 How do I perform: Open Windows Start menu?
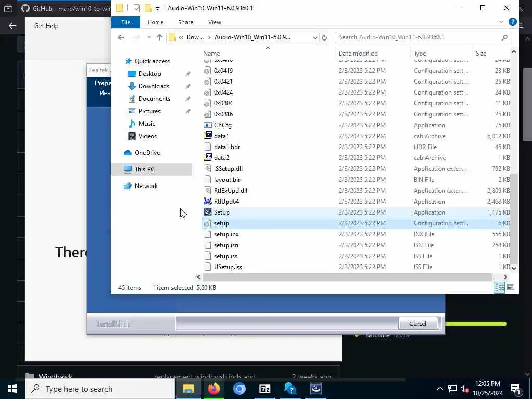[12, 389]
